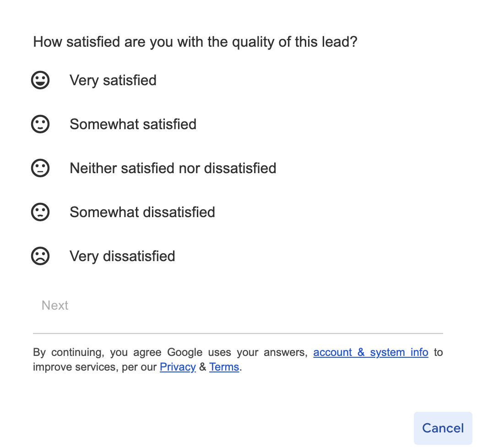The height and width of the screenshot is (448, 477).
Task: Cancel the lead quality survey
Action: 443,428
